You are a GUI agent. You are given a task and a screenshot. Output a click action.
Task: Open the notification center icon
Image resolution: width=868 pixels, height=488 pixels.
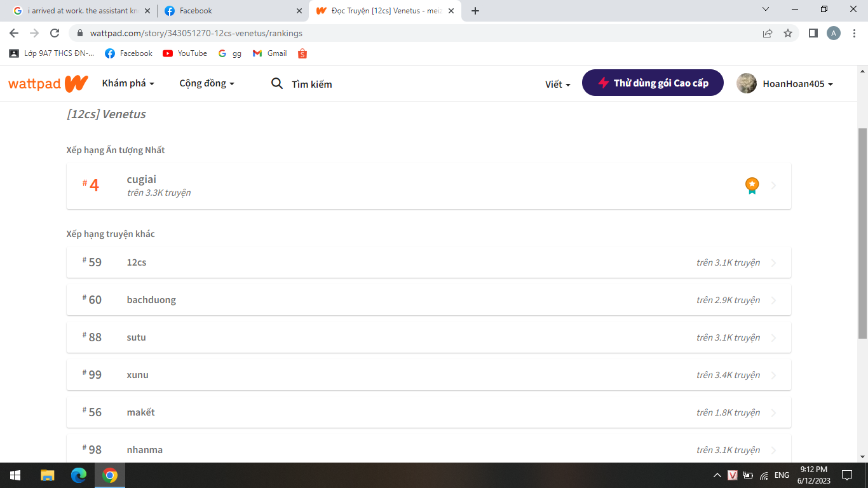coord(846,475)
